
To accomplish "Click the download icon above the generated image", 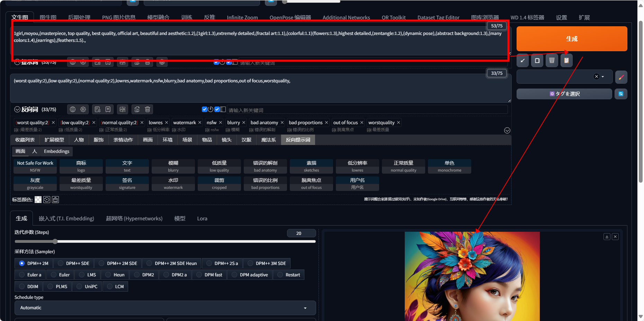I will click(607, 237).
